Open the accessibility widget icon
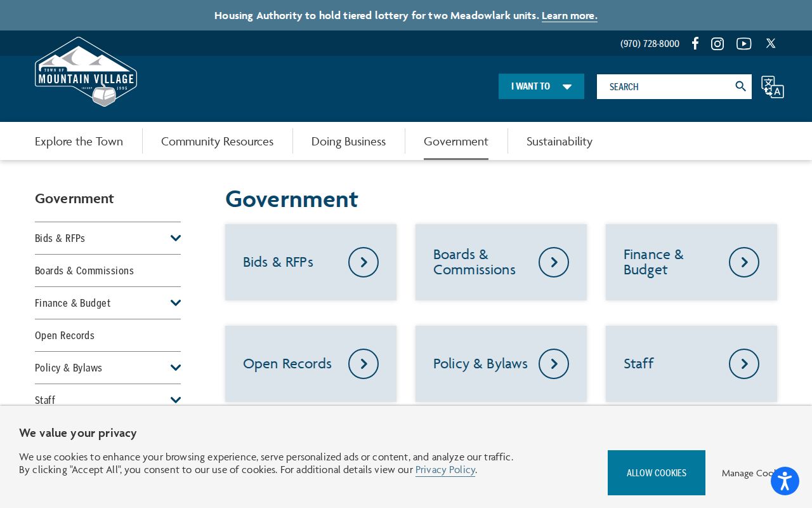 (785, 481)
